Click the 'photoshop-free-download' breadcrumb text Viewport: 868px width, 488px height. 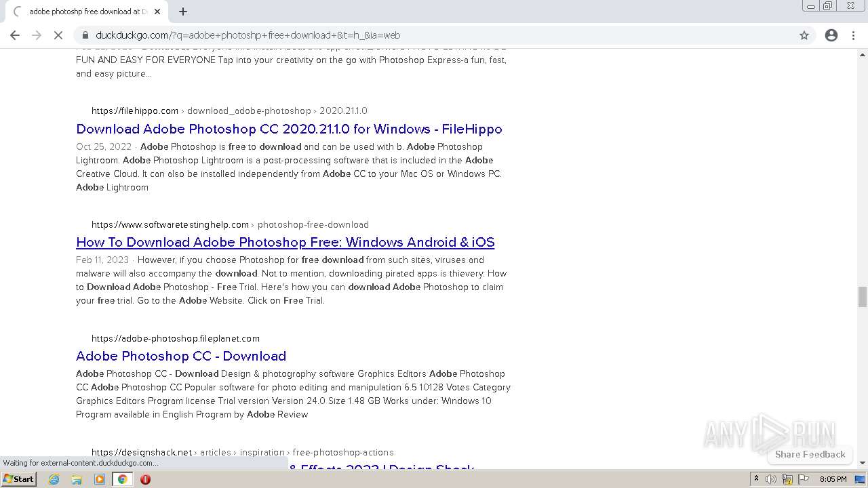pos(313,224)
